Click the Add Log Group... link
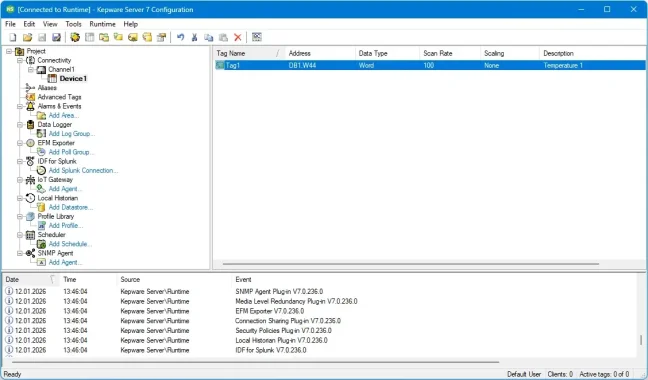This screenshot has height=380, width=648. tap(72, 134)
